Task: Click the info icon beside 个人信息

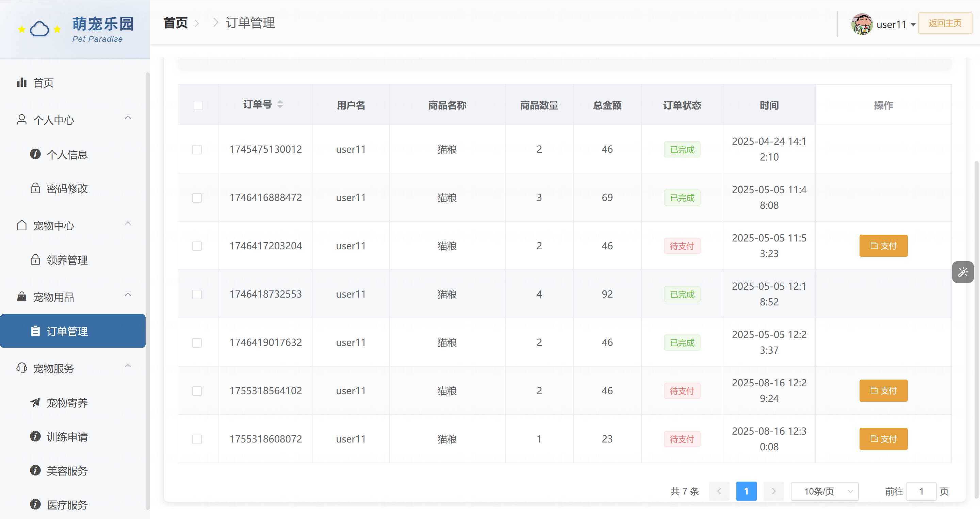Action: (35, 154)
